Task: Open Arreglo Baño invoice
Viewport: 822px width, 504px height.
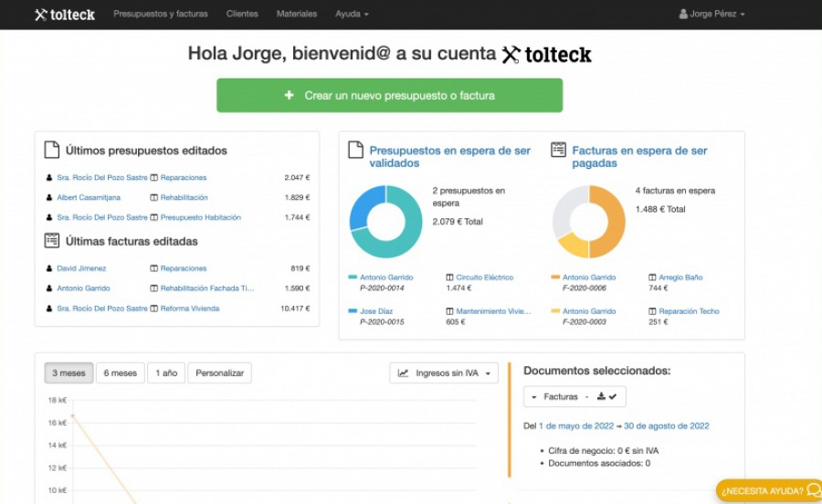Action: click(680, 278)
